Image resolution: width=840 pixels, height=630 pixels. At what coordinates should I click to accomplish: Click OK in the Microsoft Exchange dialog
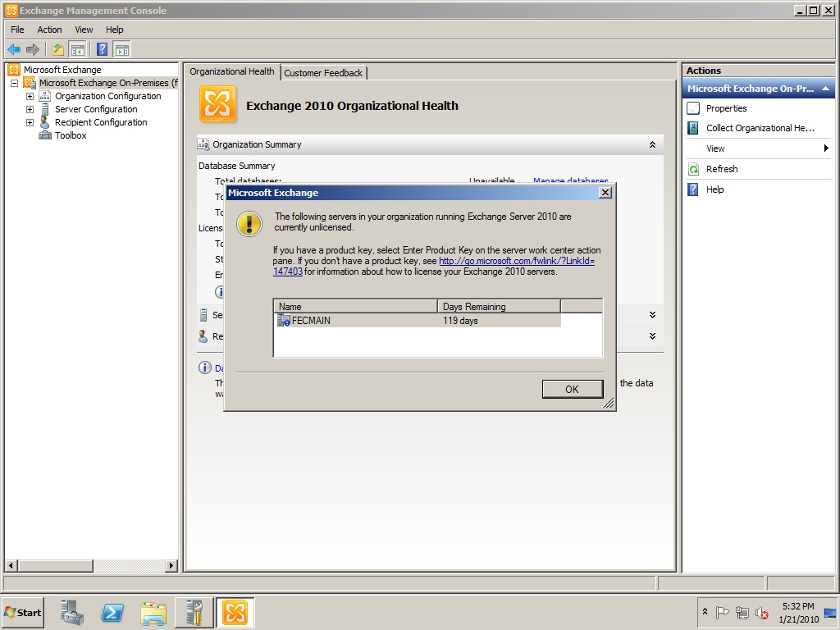(x=572, y=390)
